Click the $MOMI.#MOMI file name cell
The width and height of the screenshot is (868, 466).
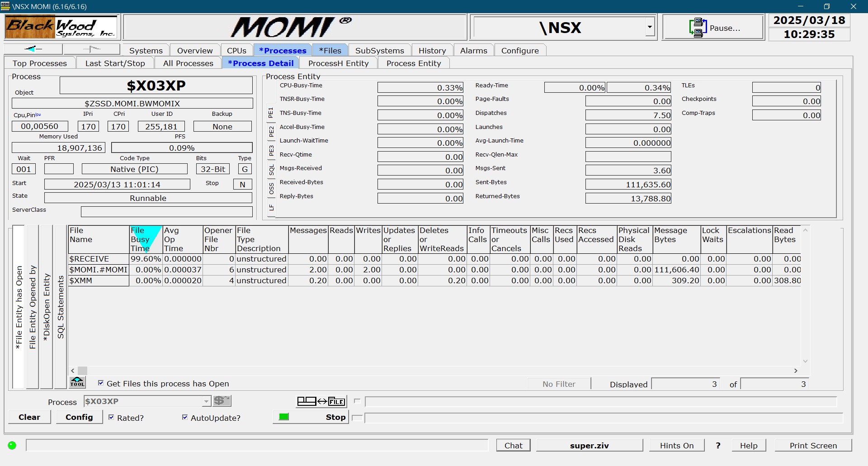[99, 270]
